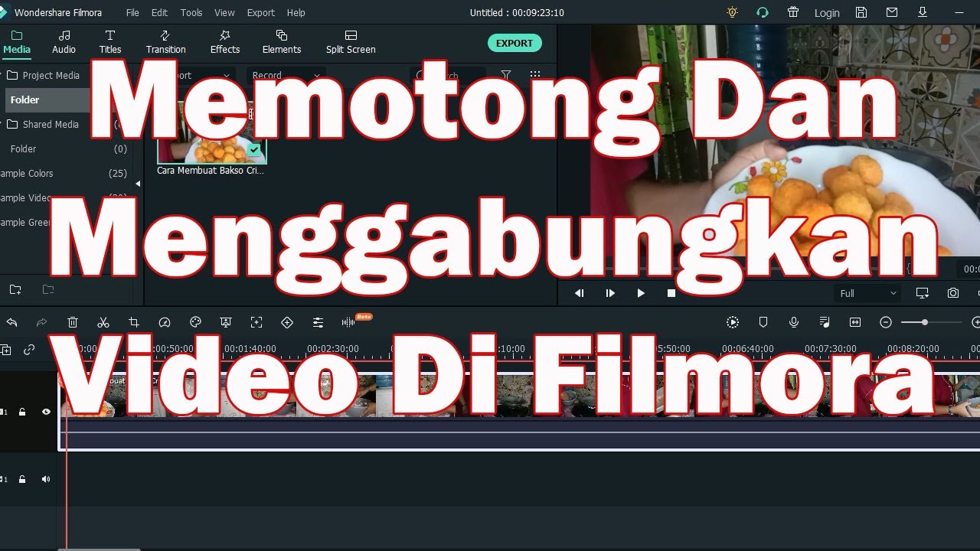The width and height of the screenshot is (980, 551).
Task: Mute the audio track speaker icon
Action: pos(46,479)
